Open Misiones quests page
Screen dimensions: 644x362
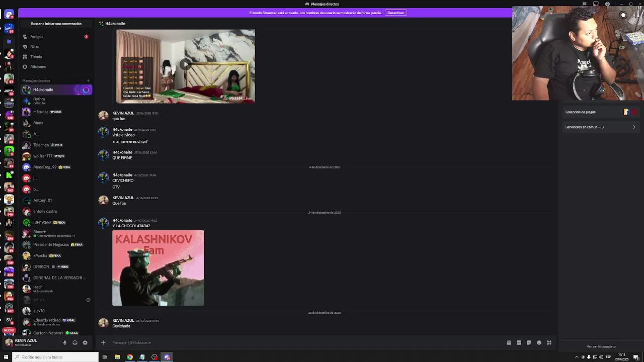56,67
